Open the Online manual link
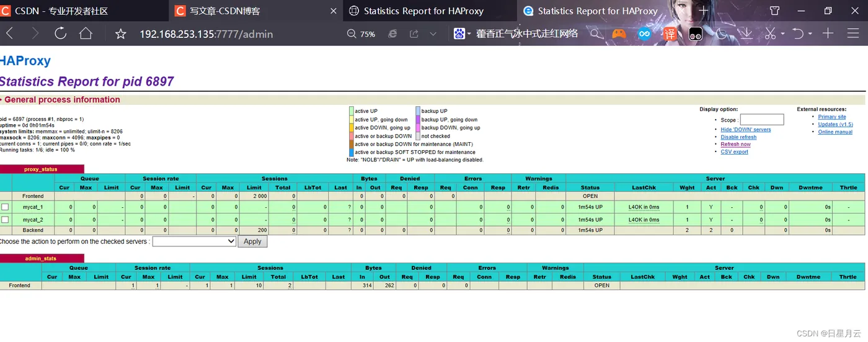 pyautogui.click(x=835, y=132)
